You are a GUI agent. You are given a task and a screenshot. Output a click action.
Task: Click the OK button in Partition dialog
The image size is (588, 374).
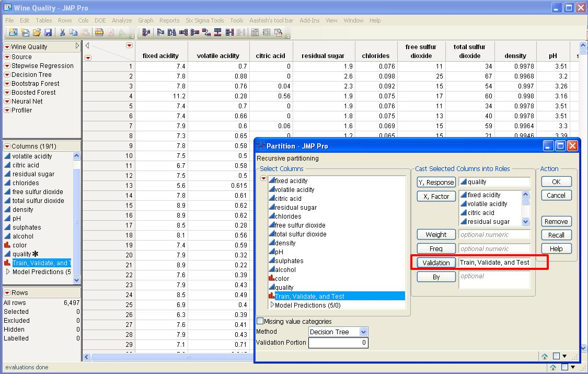pyautogui.click(x=556, y=182)
